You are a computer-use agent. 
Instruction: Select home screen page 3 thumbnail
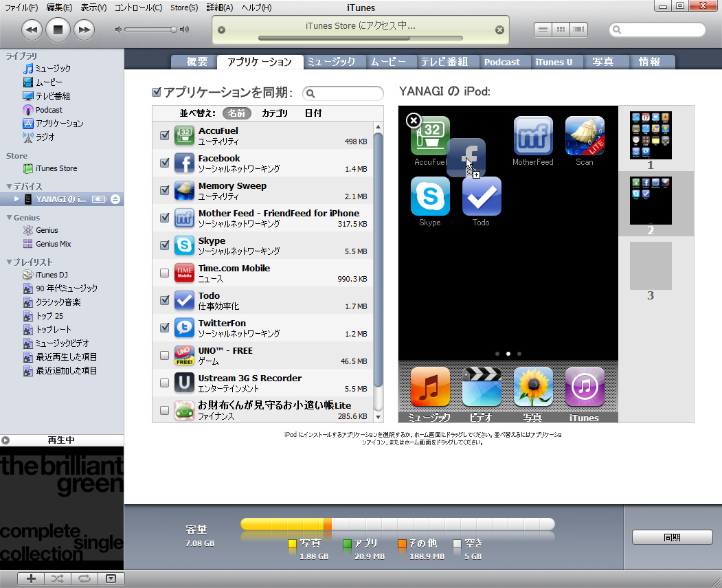tap(651, 266)
